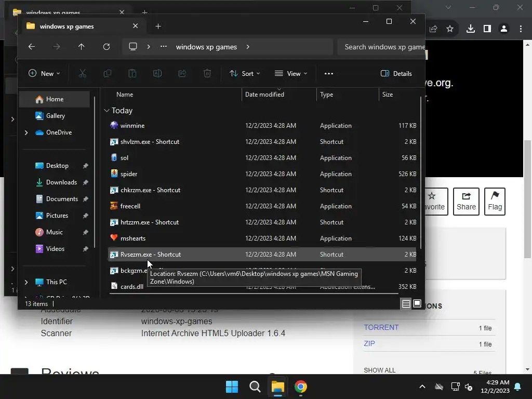Open taskbar Search
The height and width of the screenshot is (399, 532).
[x=255, y=387]
